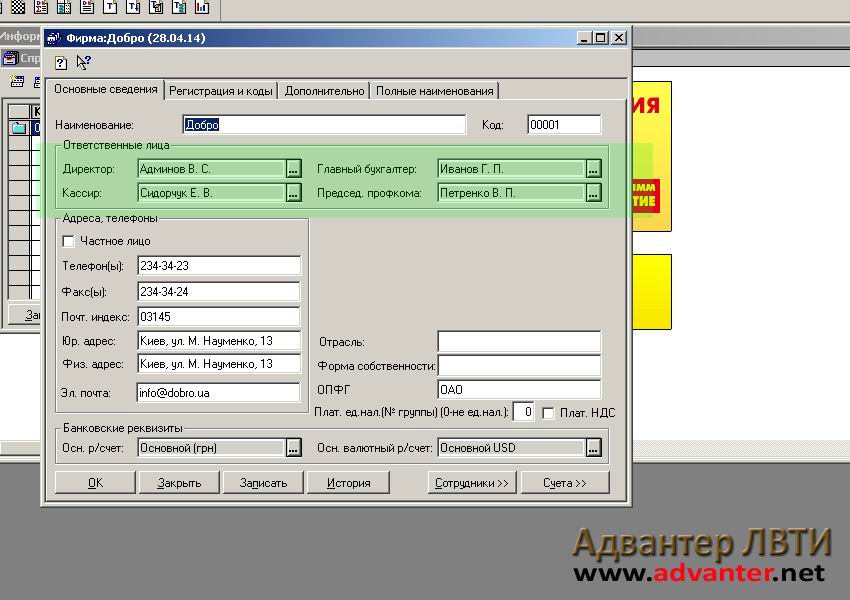Viewport: 850px width, 600px height.
Task: Click the Наименование field containing Добро
Action: (x=324, y=125)
